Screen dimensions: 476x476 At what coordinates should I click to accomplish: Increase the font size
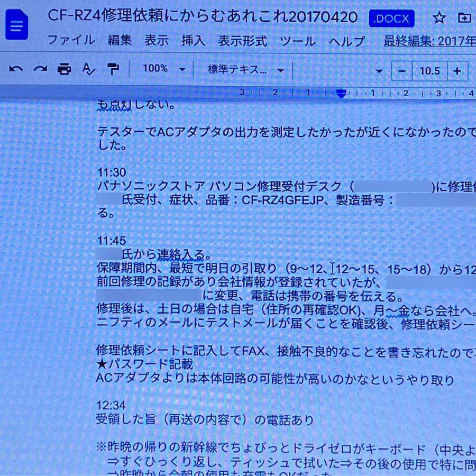[x=457, y=71]
